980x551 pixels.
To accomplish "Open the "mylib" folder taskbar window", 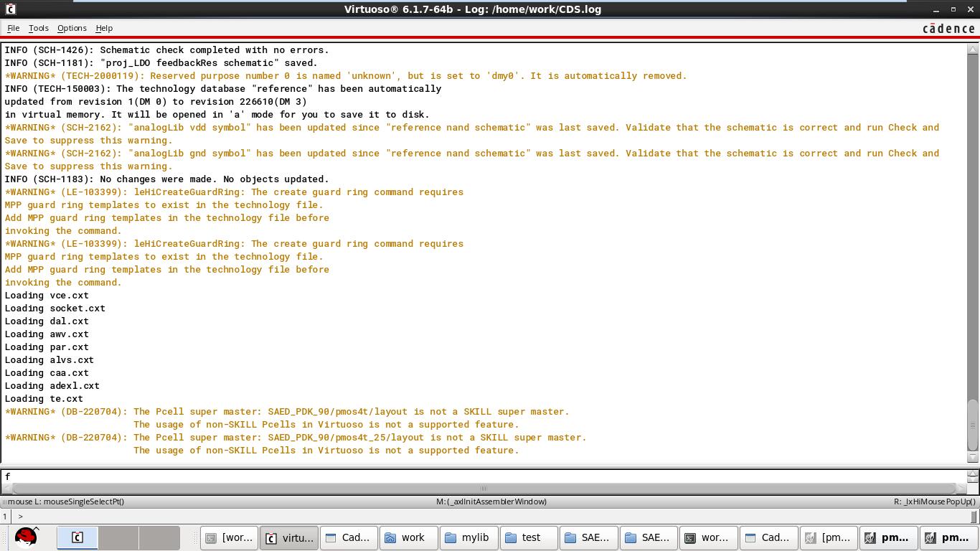I will (469, 537).
